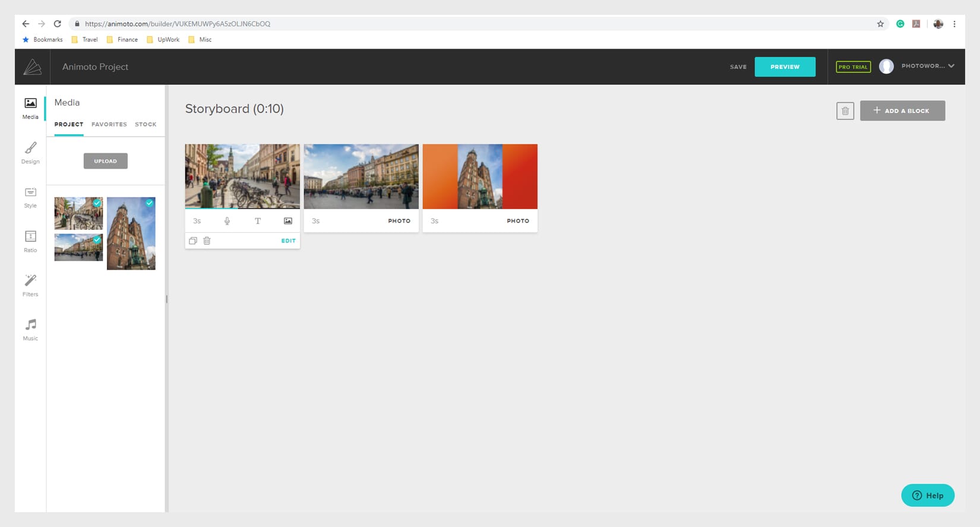The image size is (980, 527).
Task: Select the town square storyboard block
Action: (361, 176)
